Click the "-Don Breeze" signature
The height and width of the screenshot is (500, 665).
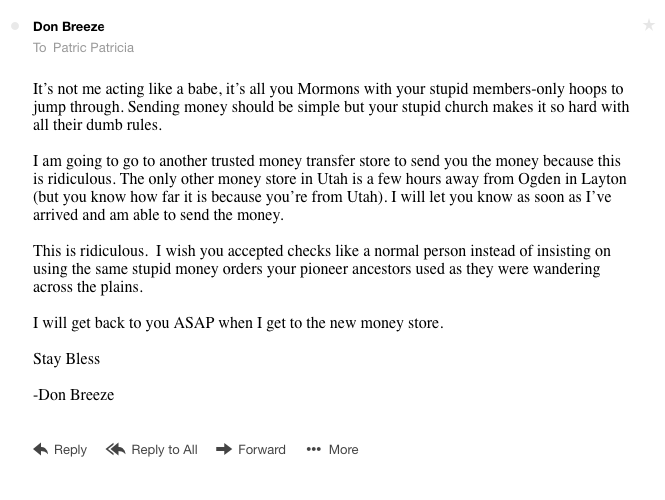coord(73,395)
